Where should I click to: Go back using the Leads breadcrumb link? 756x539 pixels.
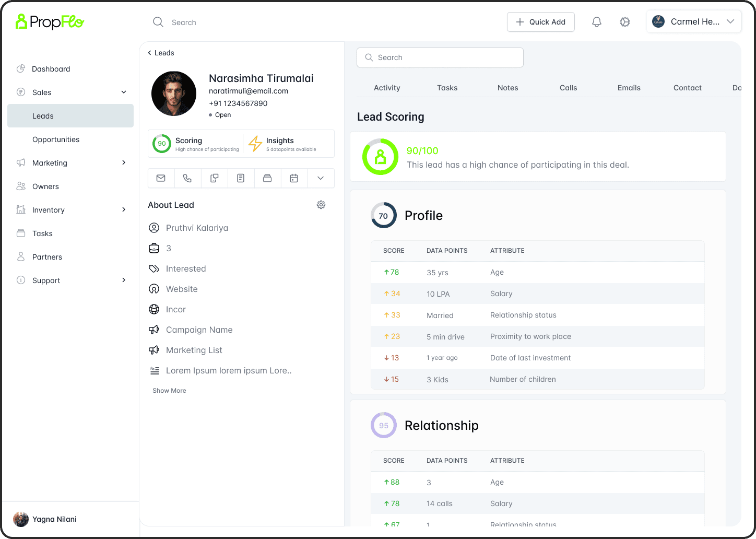161,53
